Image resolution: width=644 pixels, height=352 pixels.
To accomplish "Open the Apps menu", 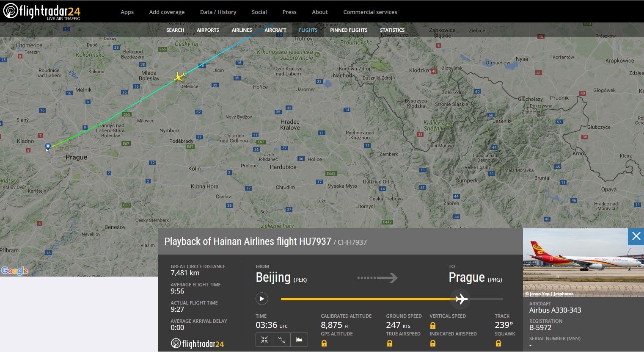I will coord(127,12).
